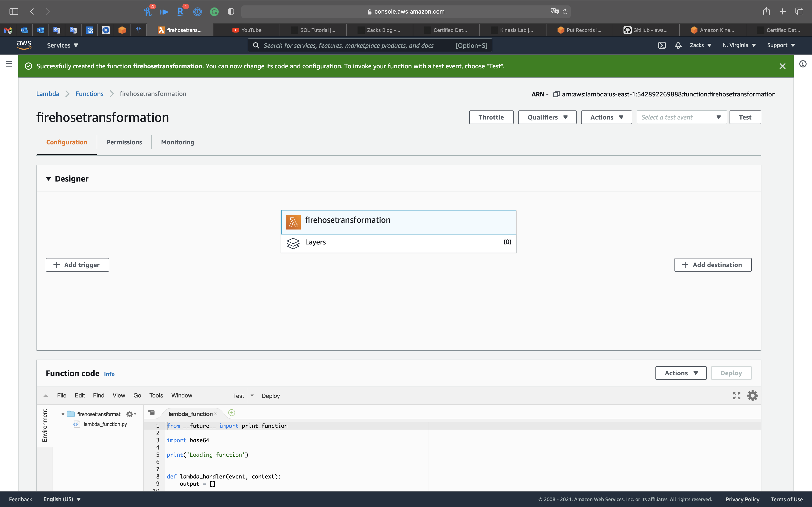Expand the Qualifiers dropdown
This screenshot has width=812, height=507.
coord(547,117)
